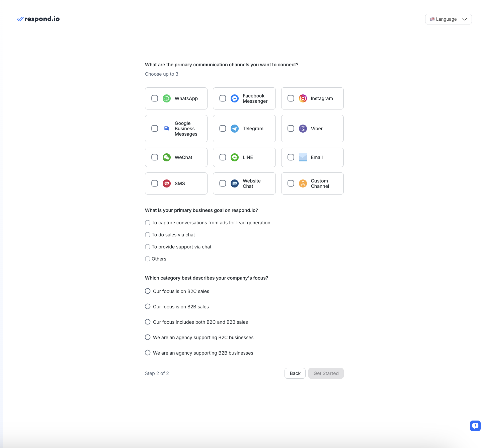Click the Viber channel icon
Image resolution: width=483 pixels, height=448 pixels.
coord(303,129)
